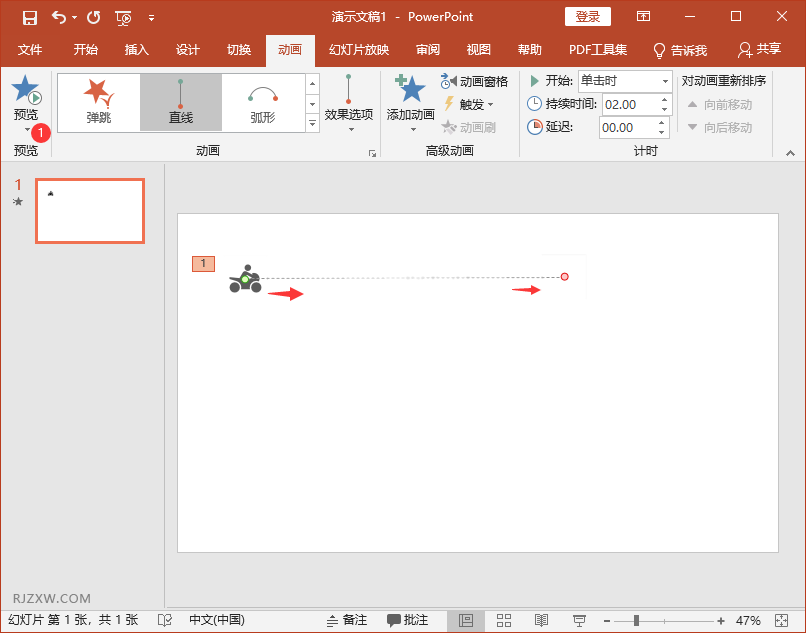Zoom in with the plus button

click(x=721, y=621)
